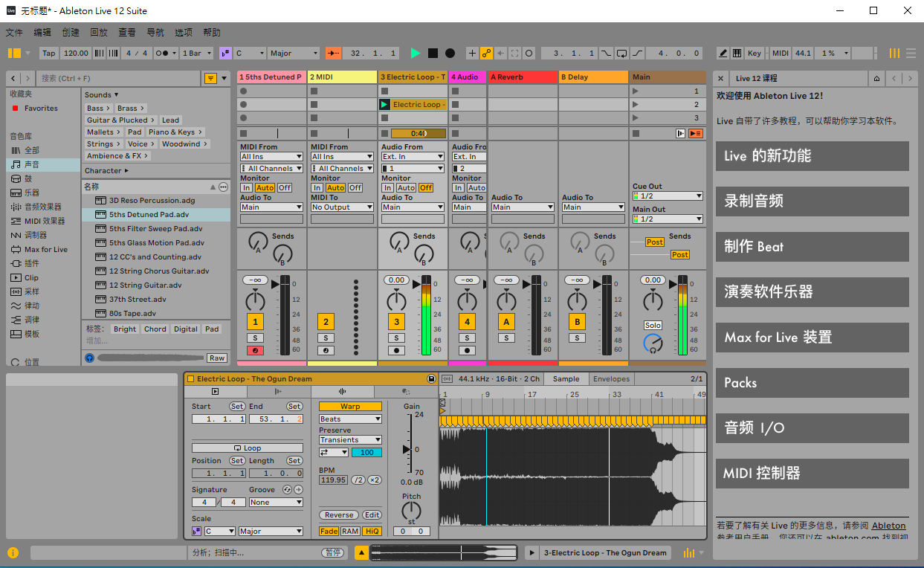This screenshot has height=568, width=924.
Task: Click the clip Reverse button
Action: [339, 515]
